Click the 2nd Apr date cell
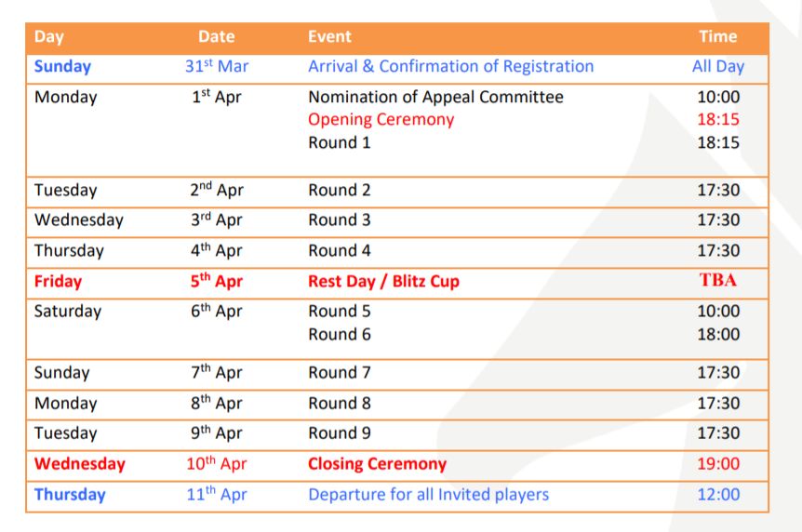This screenshot has height=532, width=802. tap(217, 190)
